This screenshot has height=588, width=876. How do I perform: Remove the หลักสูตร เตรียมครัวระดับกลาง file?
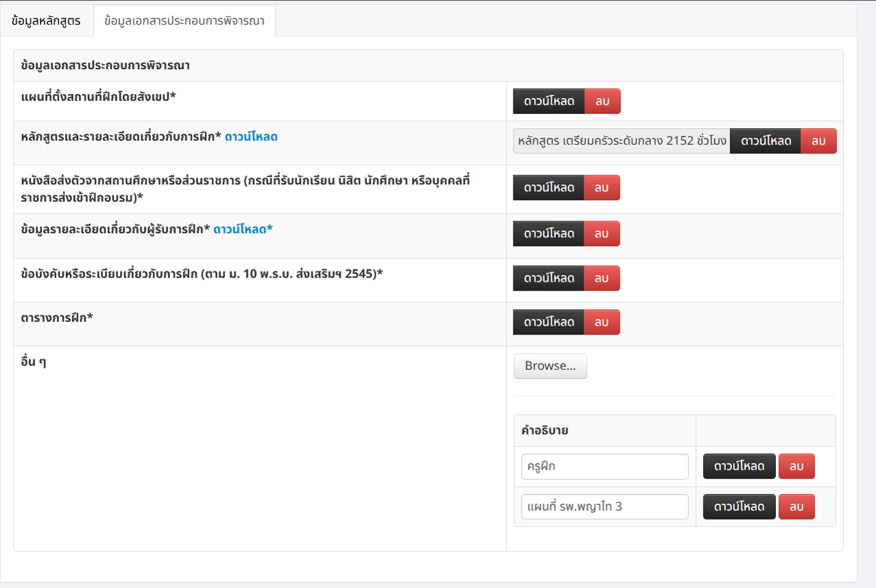click(819, 140)
